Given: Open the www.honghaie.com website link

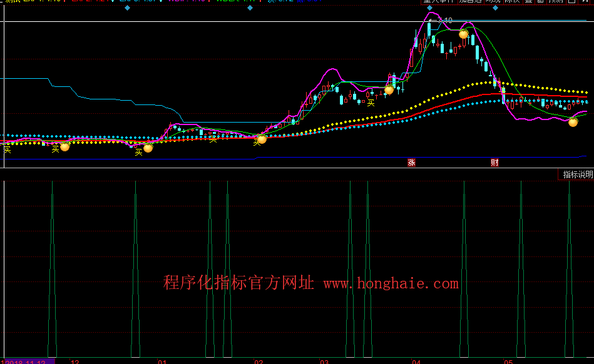Looking at the screenshot, I should pyautogui.click(x=391, y=284).
